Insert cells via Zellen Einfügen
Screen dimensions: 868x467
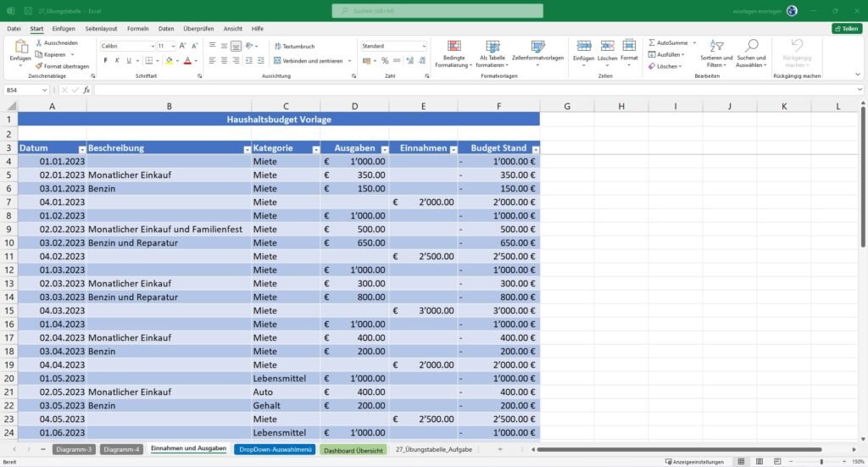(583, 53)
